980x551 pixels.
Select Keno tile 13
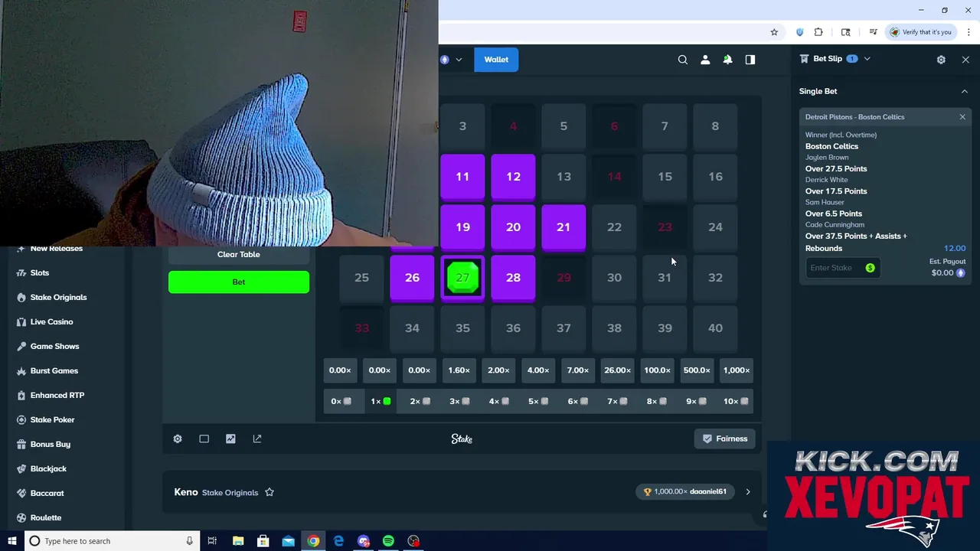click(563, 177)
